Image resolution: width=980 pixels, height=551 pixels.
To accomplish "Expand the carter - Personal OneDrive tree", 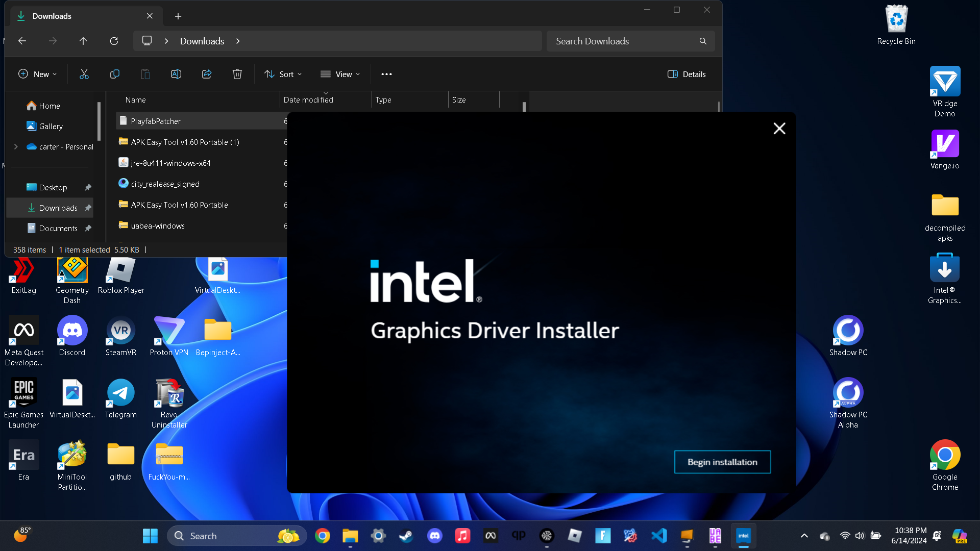I will (x=16, y=147).
